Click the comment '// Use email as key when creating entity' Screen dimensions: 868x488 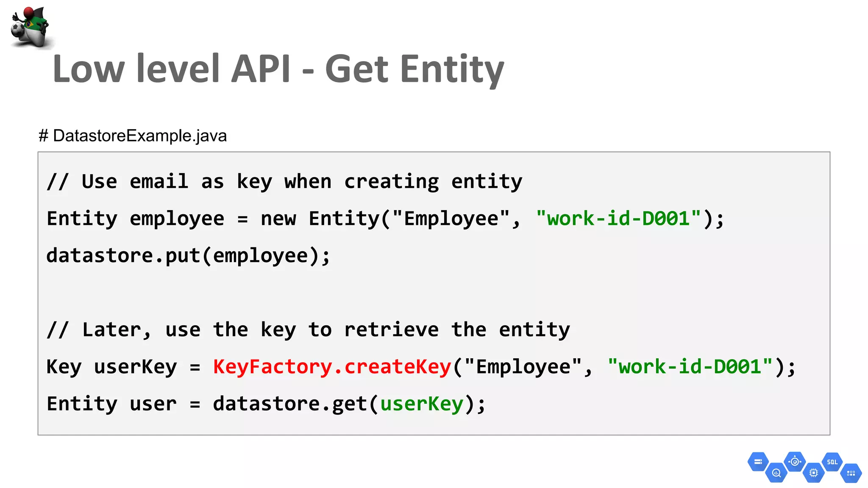coord(284,182)
